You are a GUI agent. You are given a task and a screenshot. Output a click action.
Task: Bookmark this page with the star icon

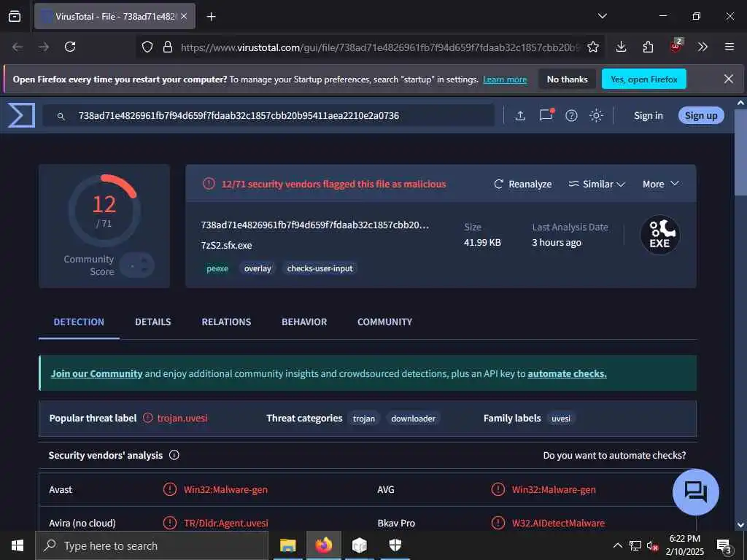pyautogui.click(x=592, y=47)
